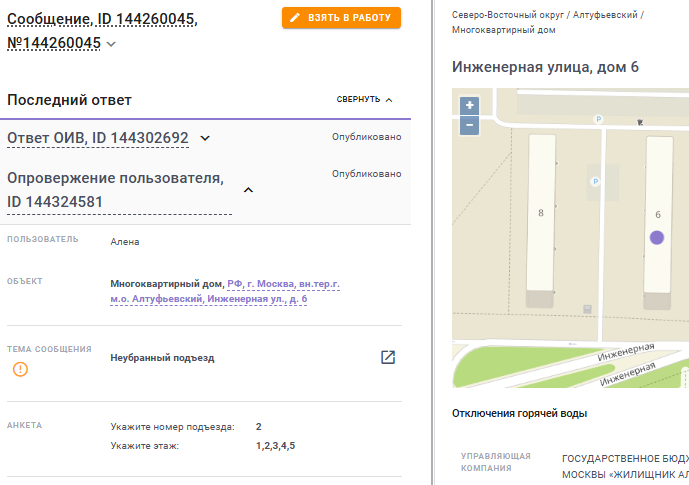This screenshot has height=485, width=689.
Task: Expand 'Ответ ОИВ, ID 144302692' chevron
Action: point(205,138)
